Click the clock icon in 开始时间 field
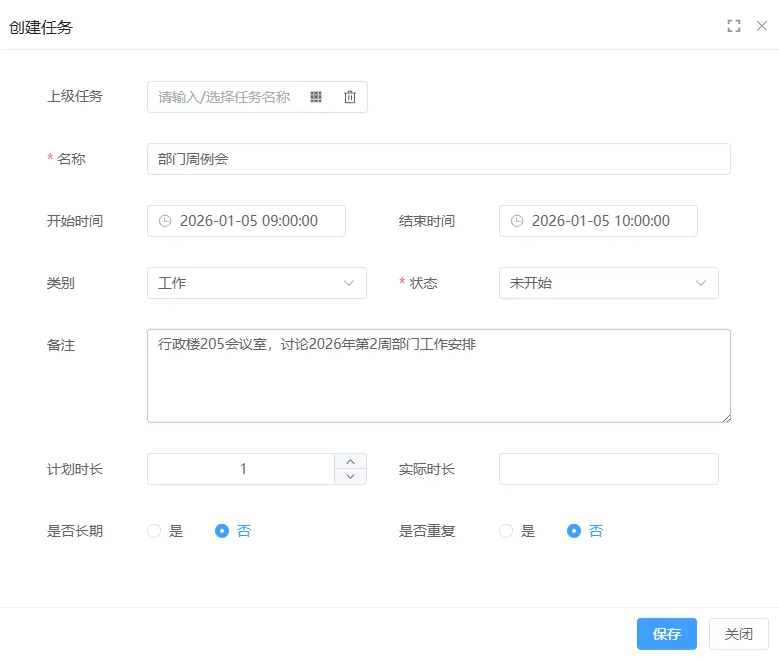Viewport: 779px width, 660px height. [165, 221]
